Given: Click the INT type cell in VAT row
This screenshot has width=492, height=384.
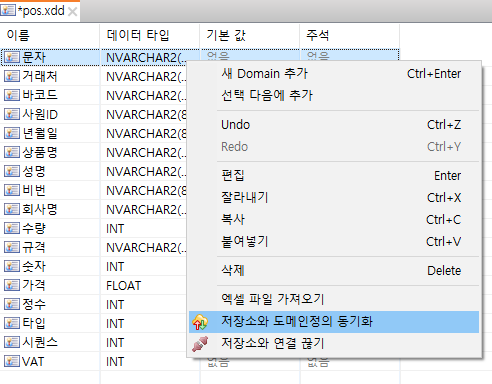Looking at the screenshot, I should [x=143, y=362].
